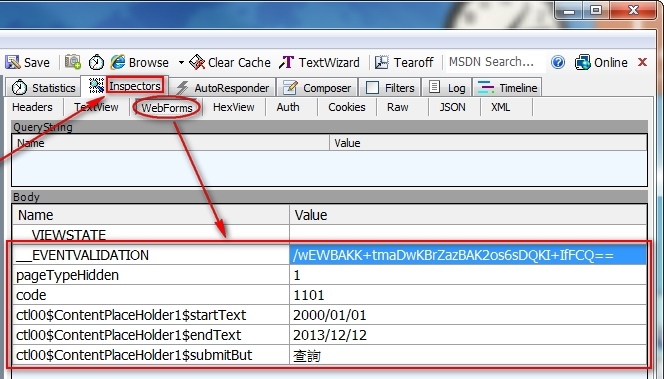Viewport: 664px width, 379px height.
Task: Click the value 2013/12/12
Action: [468, 335]
